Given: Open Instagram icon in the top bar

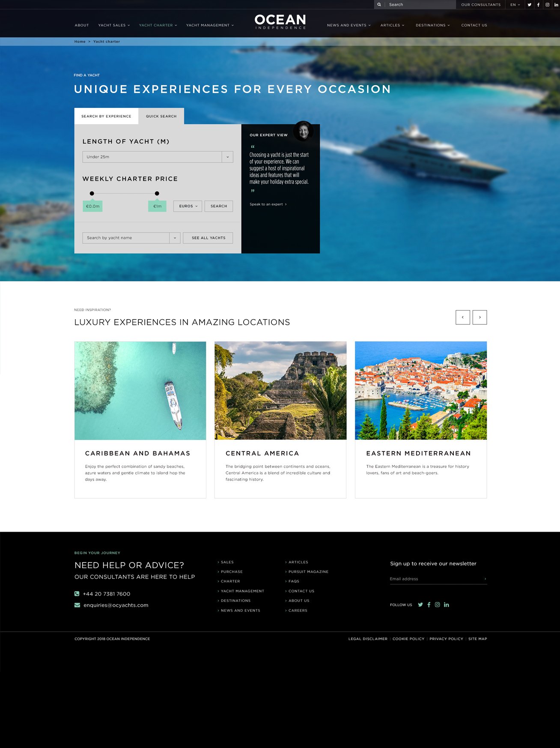Looking at the screenshot, I should pyautogui.click(x=547, y=5).
